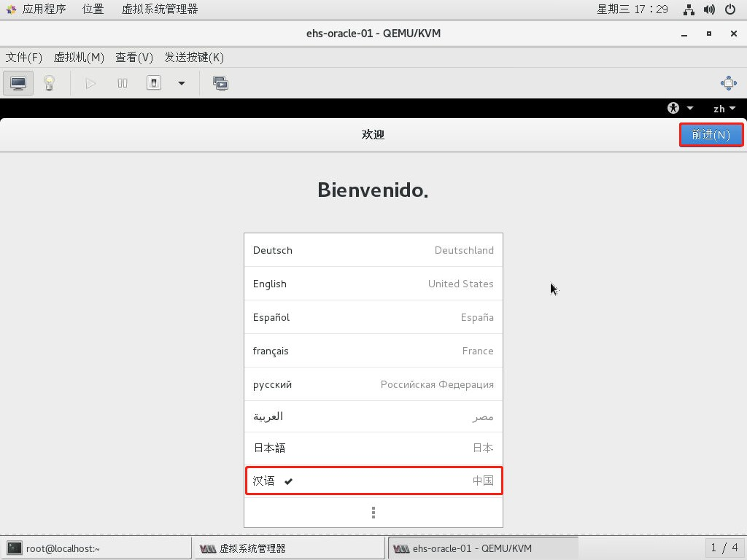Open the 虚拟机(M) menu
Viewport: 747px width, 560px height.
pos(79,58)
